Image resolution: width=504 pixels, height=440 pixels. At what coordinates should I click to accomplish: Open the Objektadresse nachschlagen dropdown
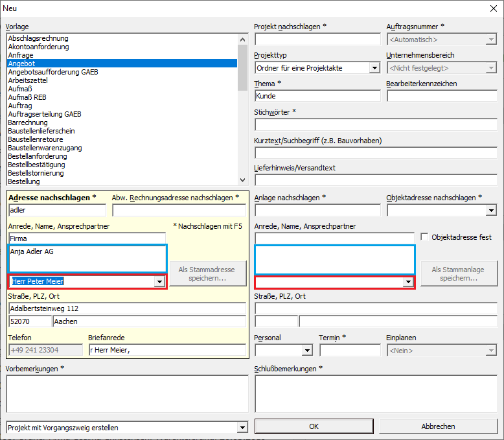pos(490,210)
